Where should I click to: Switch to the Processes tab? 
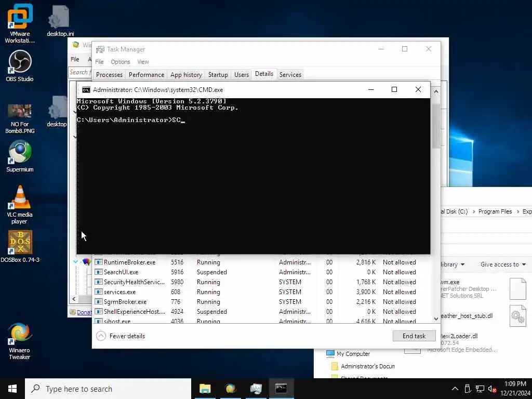[109, 75]
